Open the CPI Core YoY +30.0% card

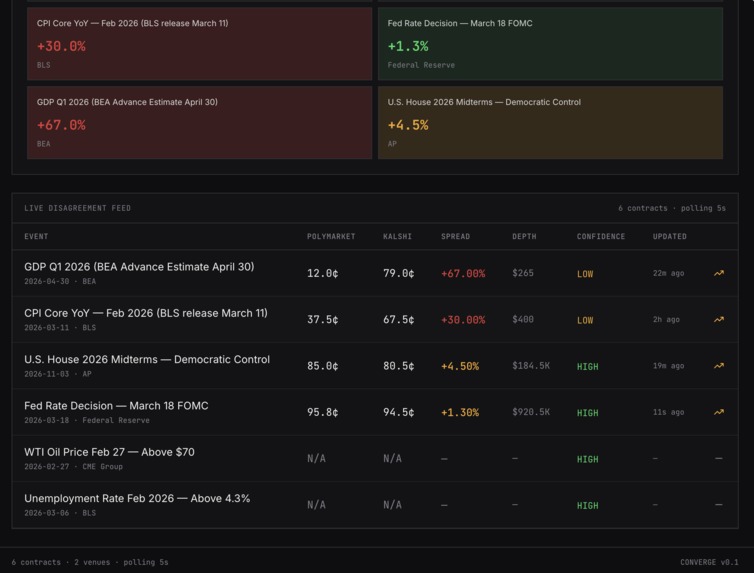[200, 44]
